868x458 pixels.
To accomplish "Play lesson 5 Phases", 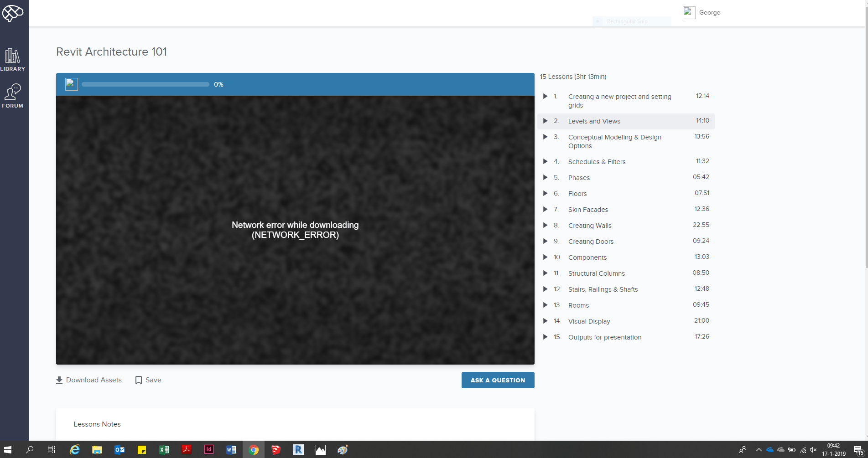I will coord(545,177).
